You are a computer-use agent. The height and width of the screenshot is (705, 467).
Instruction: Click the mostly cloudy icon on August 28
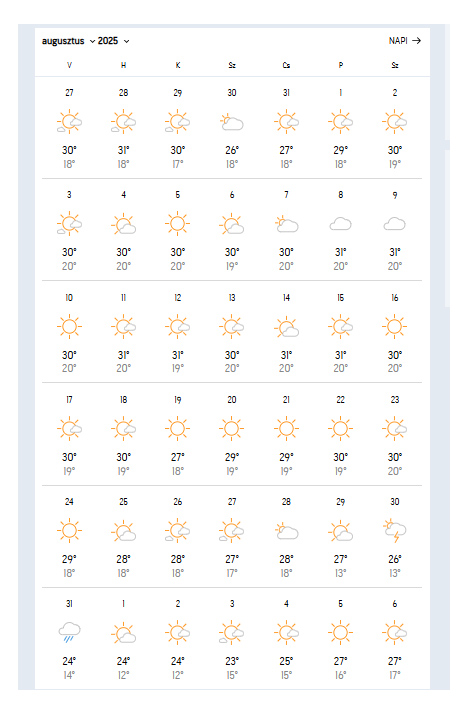286,531
